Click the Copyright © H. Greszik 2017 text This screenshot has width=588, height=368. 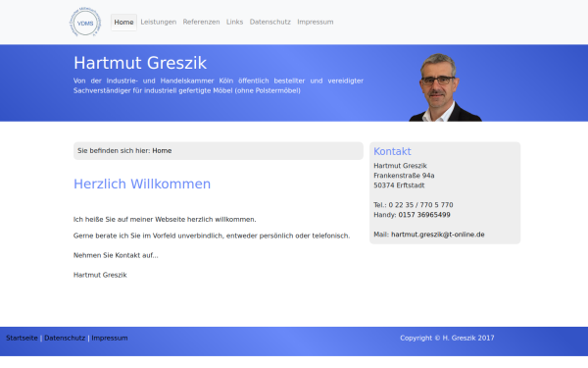pos(447,338)
